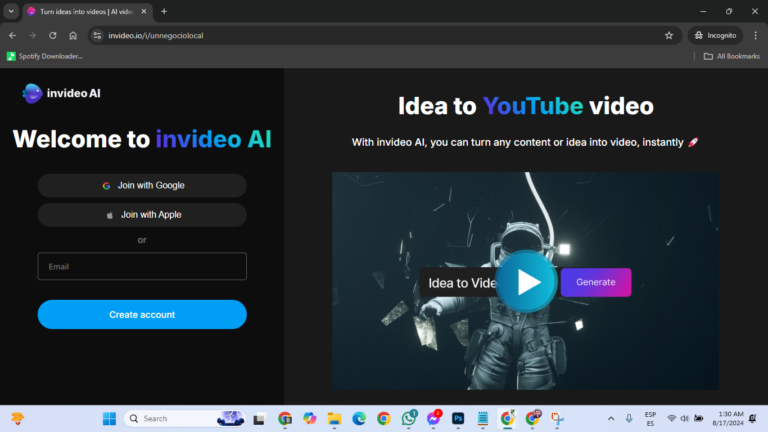Image resolution: width=768 pixels, height=432 pixels.
Task: Join with Google button
Action: click(x=142, y=186)
